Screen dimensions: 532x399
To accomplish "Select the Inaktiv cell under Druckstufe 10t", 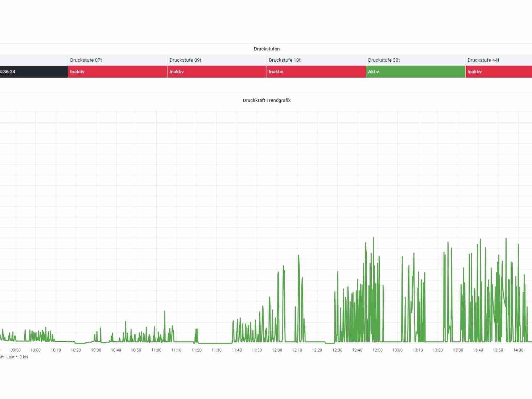I will pyautogui.click(x=316, y=72).
